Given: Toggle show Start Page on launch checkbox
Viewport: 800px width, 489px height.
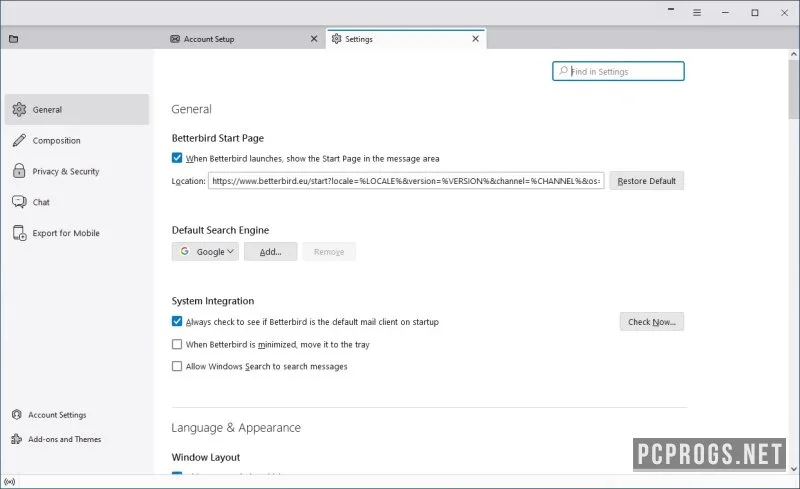Looking at the screenshot, I should coord(177,158).
